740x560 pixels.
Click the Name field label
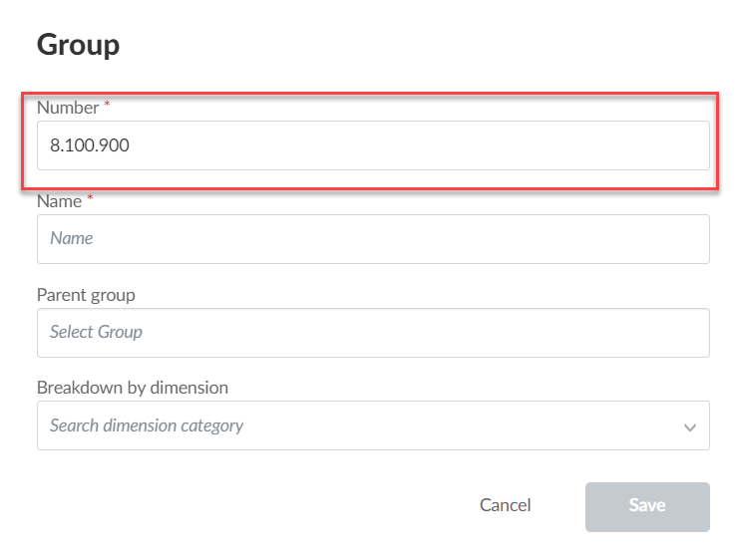(60, 201)
